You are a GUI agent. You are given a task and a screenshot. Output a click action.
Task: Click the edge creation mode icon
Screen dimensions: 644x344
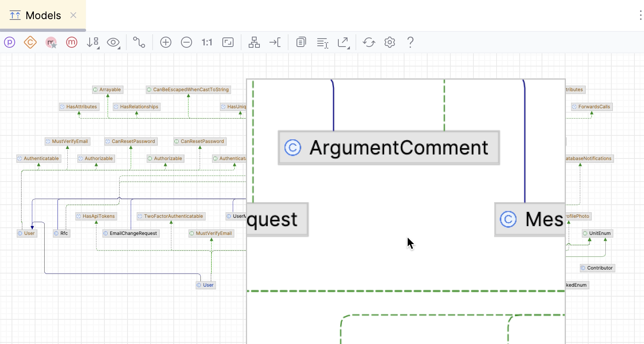(x=139, y=42)
